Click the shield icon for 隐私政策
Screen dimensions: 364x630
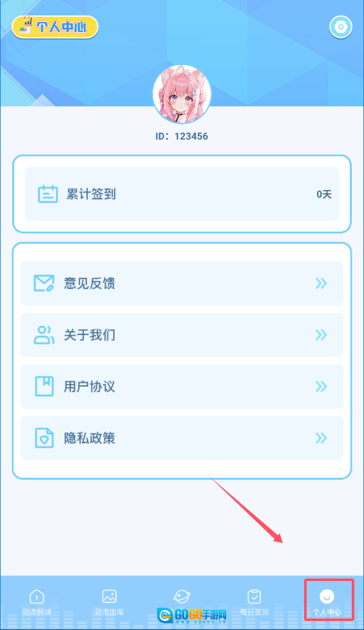coord(44,438)
